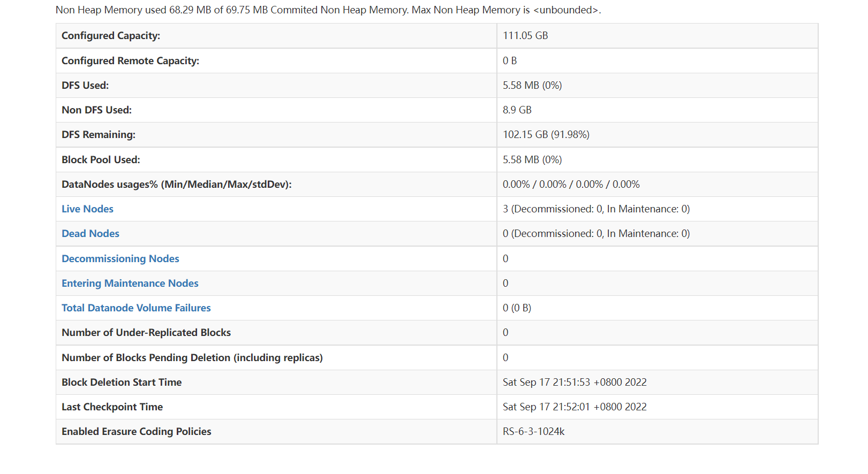Click the Configured Capacity value 111.05 GB
The width and height of the screenshot is (868, 474).
click(x=525, y=36)
